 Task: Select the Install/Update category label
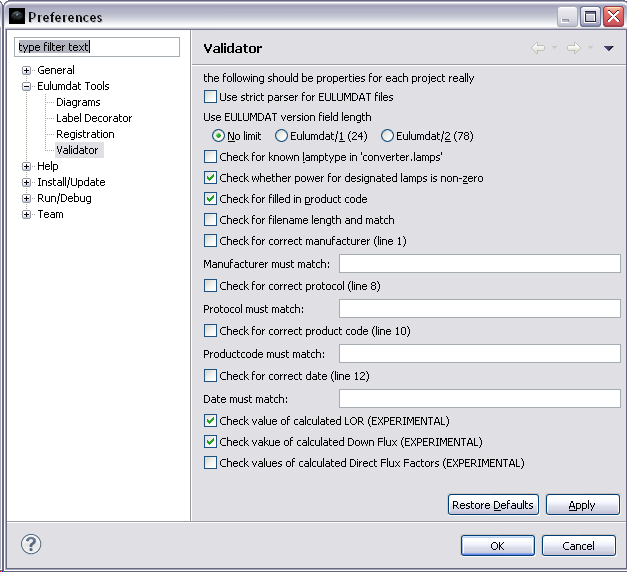coord(71,182)
